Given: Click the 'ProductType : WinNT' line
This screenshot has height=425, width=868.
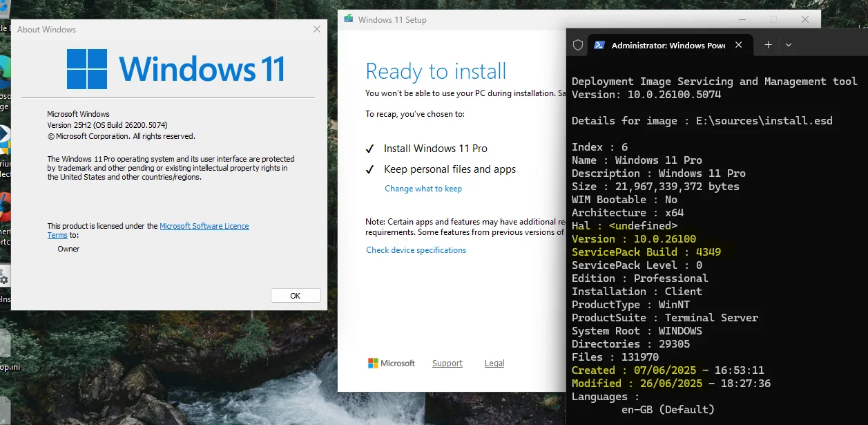Looking at the screenshot, I should coord(630,305).
